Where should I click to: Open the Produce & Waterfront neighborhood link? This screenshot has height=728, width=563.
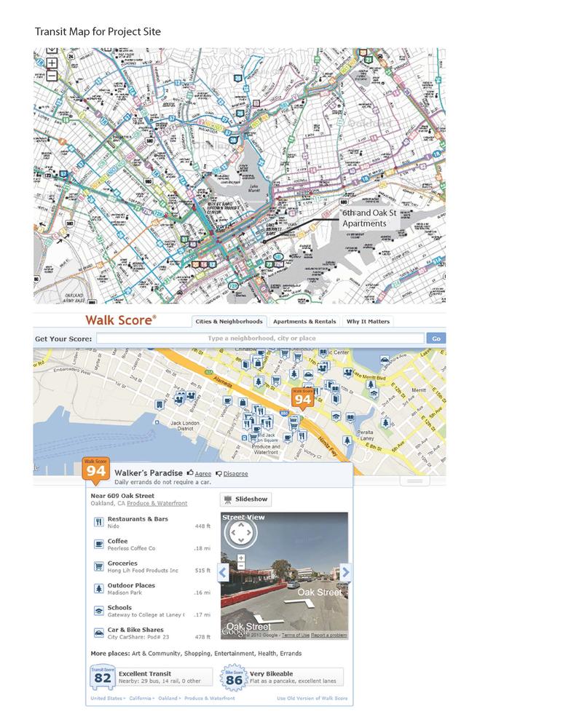[157, 503]
